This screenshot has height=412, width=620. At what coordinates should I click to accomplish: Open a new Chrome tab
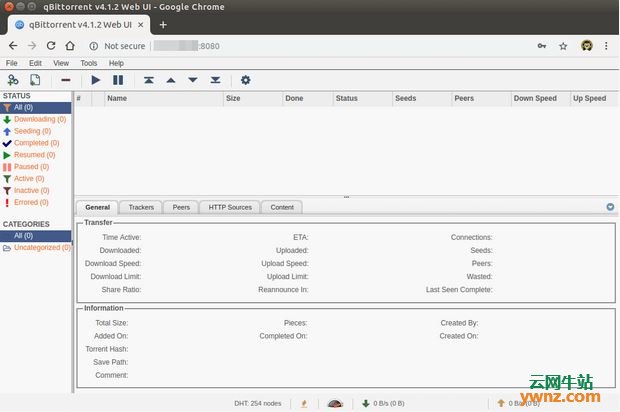(163, 25)
